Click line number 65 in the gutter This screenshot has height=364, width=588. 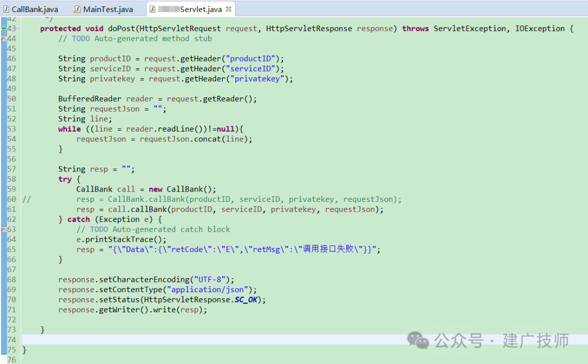[11, 249]
